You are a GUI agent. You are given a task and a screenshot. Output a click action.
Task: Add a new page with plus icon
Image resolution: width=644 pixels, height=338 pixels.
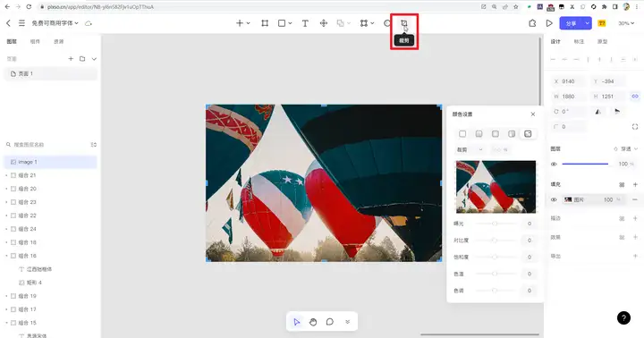coord(71,59)
